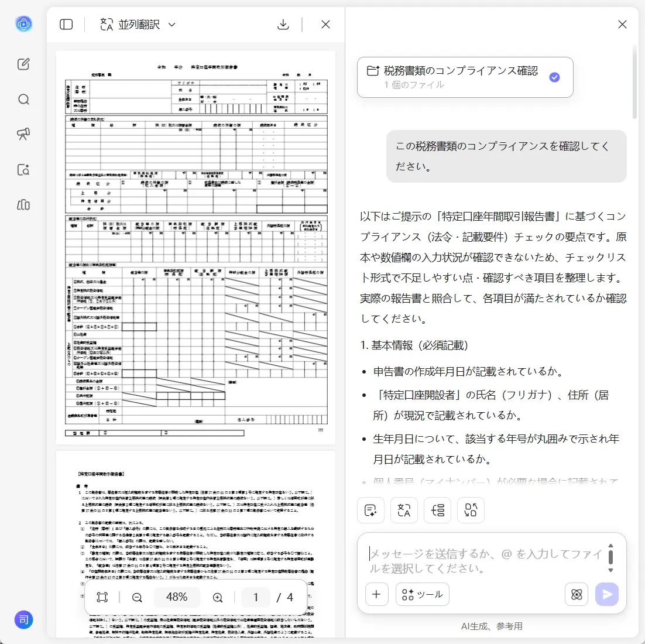
Task: Click the blue checkmark on the file card
Action: [x=554, y=77]
